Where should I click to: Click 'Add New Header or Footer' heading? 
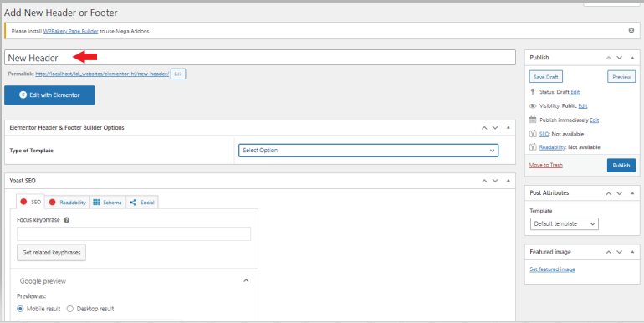(61, 13)
